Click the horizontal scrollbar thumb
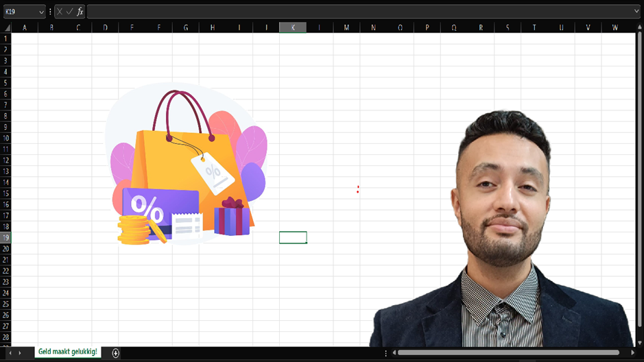 [x=508, y=352]
